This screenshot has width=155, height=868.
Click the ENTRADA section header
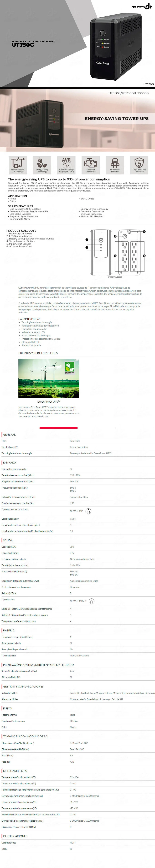coord(9,463)
